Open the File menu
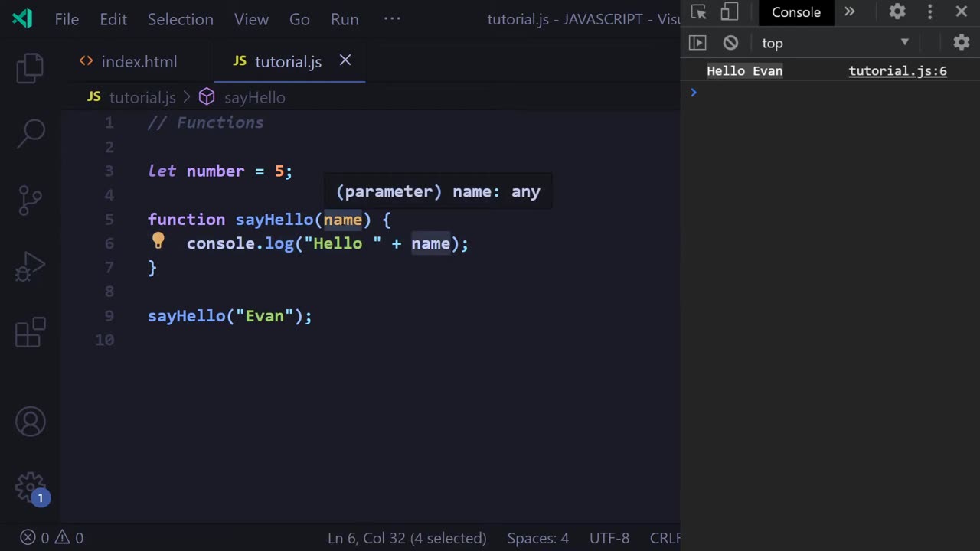980x551 pixels. pyautogui.click(x=67, y=19)
